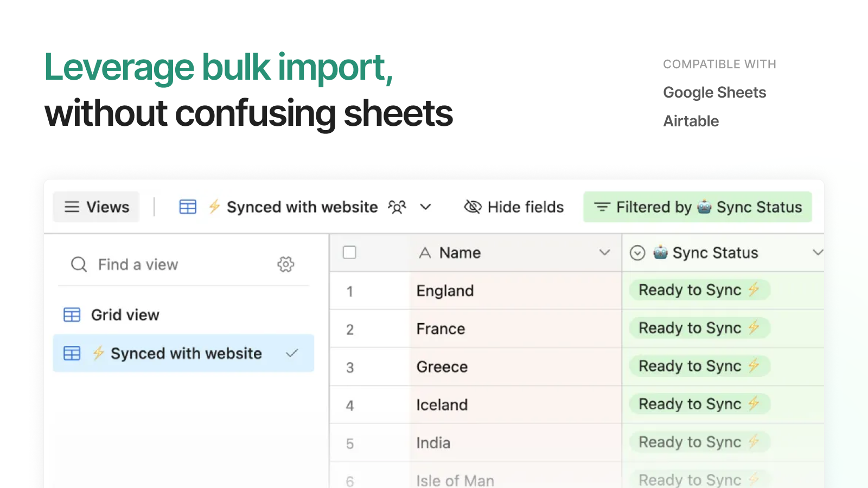This screenshot has width=868, height=488.
Task: Open the Sync Status column dropdown arrow
Action: pyautogui.click(x=818, y=252)
